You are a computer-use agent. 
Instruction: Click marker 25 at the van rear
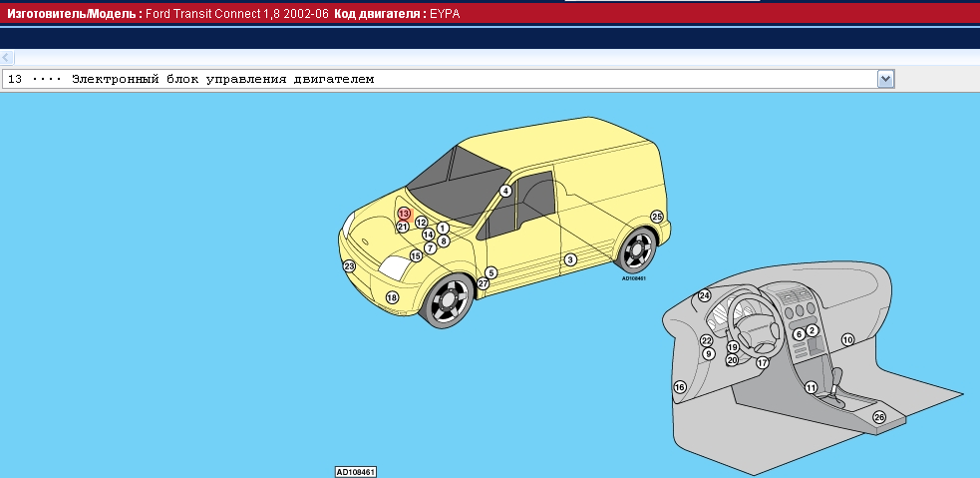(x=657, y=217)
